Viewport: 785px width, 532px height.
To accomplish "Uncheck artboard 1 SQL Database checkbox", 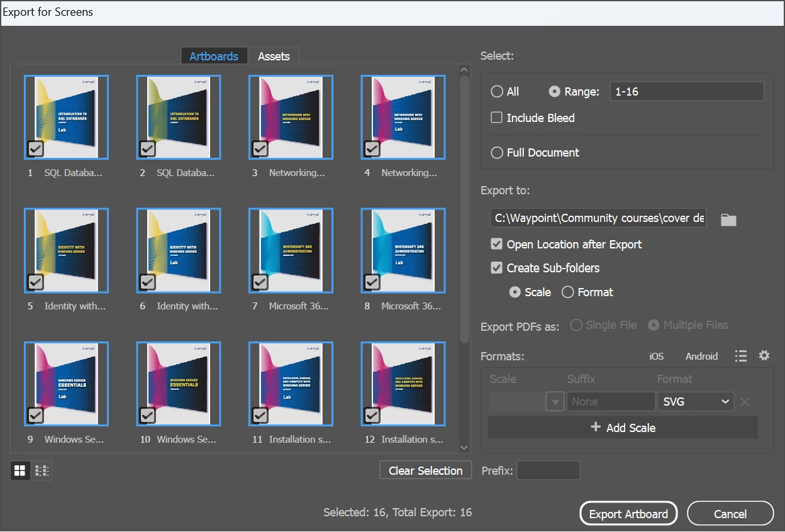I will 36,149.
